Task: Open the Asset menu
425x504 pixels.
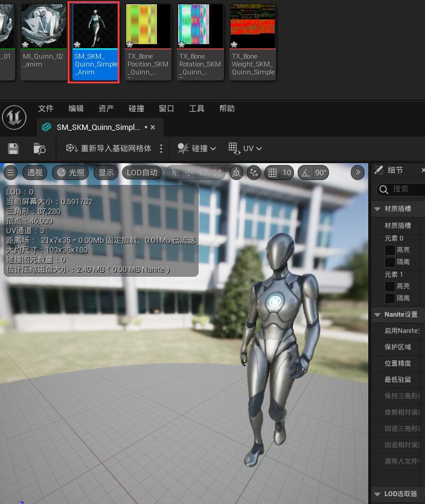Action: coord(106,109)
